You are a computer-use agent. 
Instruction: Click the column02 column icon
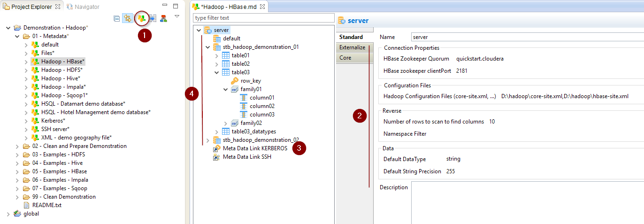tap(244, 106)
